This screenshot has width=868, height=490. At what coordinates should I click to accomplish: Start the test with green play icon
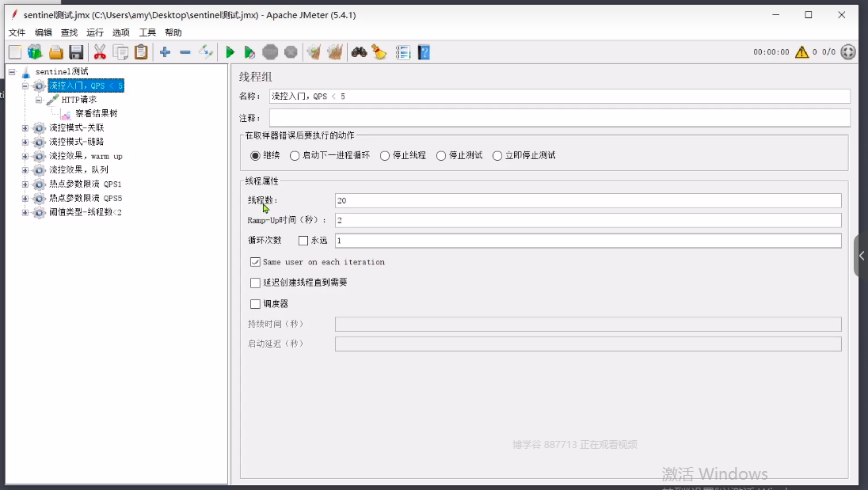[230, 52]
